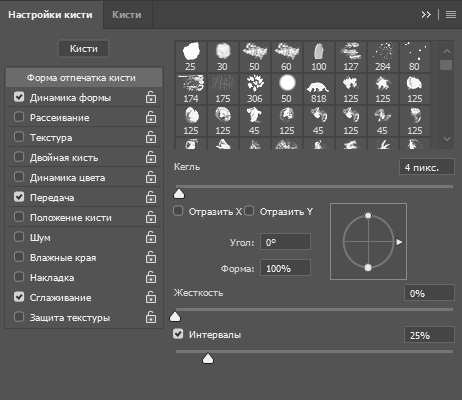This screenshot has height=400, width=462.
Task: Select the 306 leaf scatter brush preset
Action: click(x=254, y=89)
